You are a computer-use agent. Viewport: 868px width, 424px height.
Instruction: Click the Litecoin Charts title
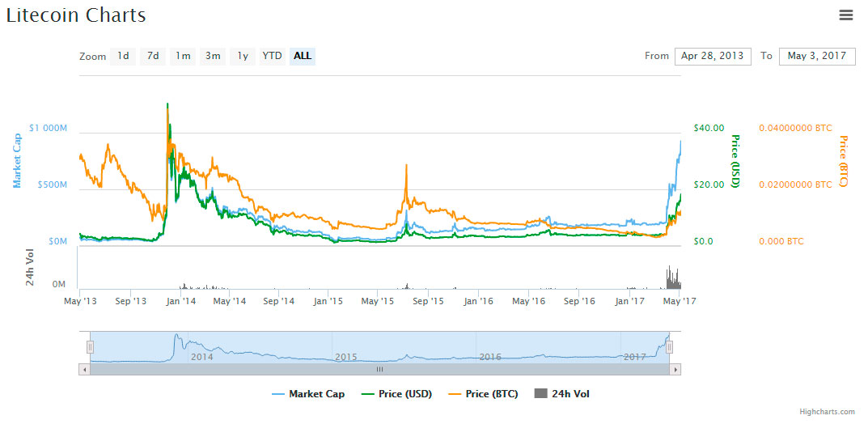pos(76,15)
